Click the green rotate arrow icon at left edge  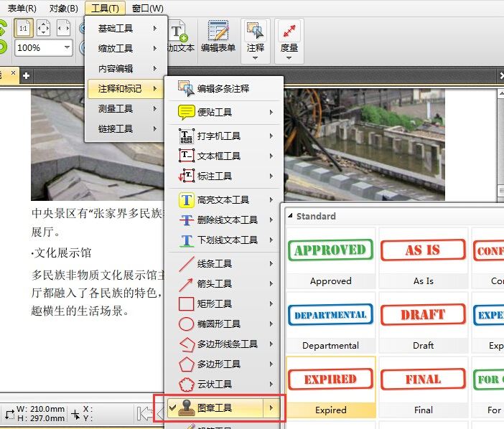coord(3,28)
